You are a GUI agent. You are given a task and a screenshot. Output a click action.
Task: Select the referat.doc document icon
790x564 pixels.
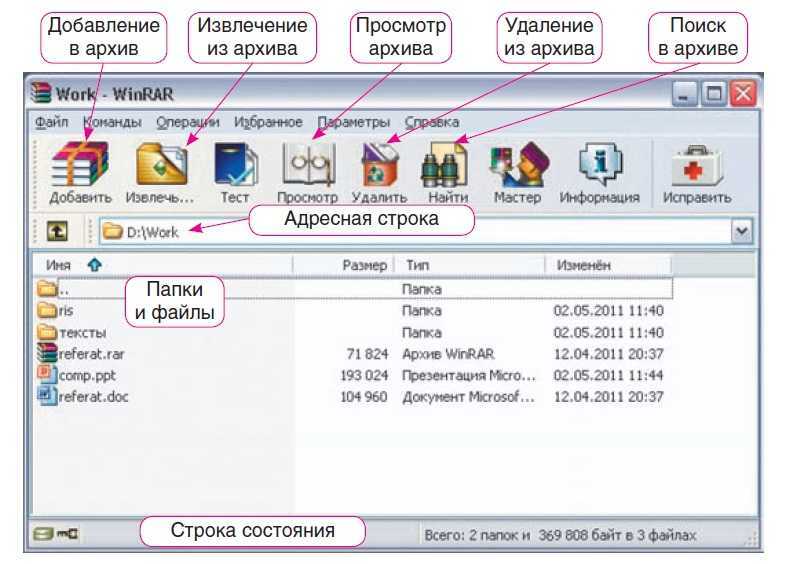pyautogui.click(x=47, y=395)
